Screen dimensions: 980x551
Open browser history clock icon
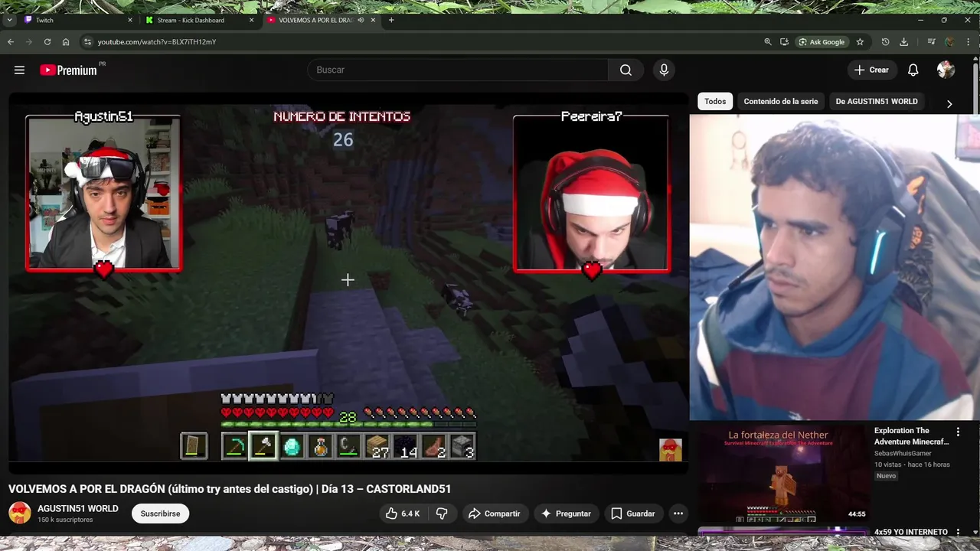[886, 41]
